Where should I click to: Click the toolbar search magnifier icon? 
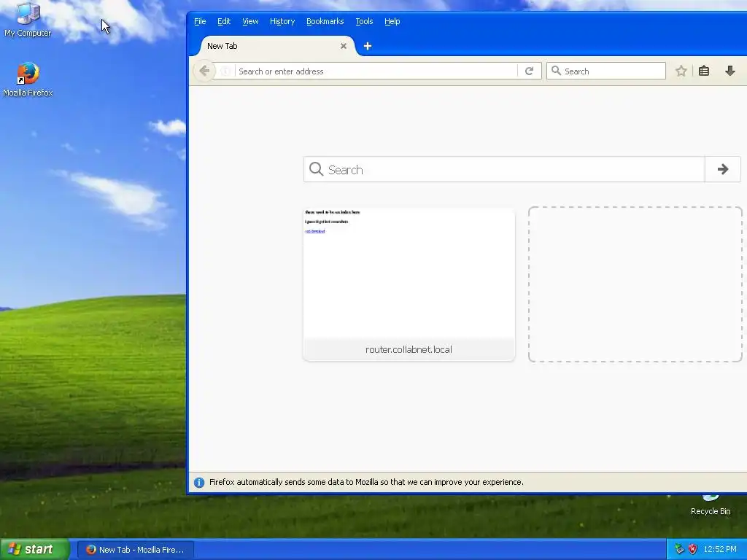pos(555,71)
